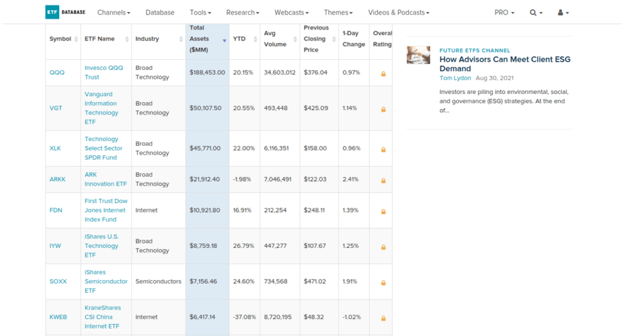This screenshot has height=336, width=644.
Task: Sort table by Symbol column
Action: coord(62,39)
